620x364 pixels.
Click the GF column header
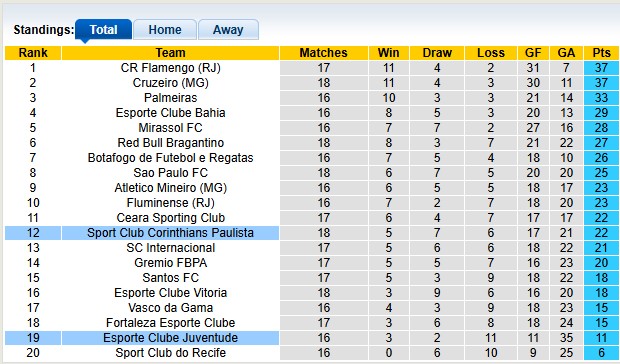click(x=533, y=53)
